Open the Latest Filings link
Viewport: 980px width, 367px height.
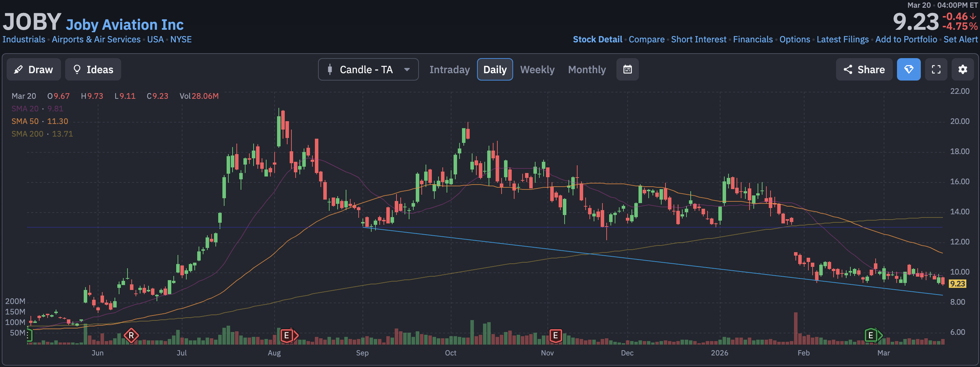click(x=842, y=39)
